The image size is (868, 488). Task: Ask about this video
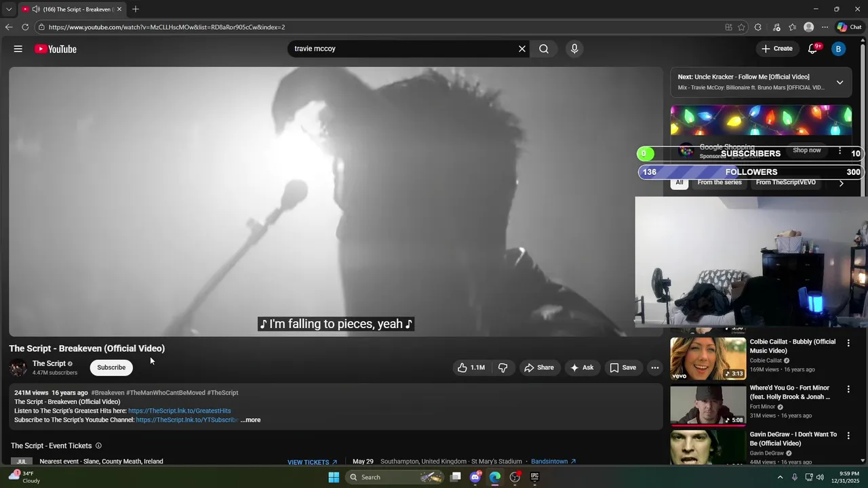click(x=582, y=367)
